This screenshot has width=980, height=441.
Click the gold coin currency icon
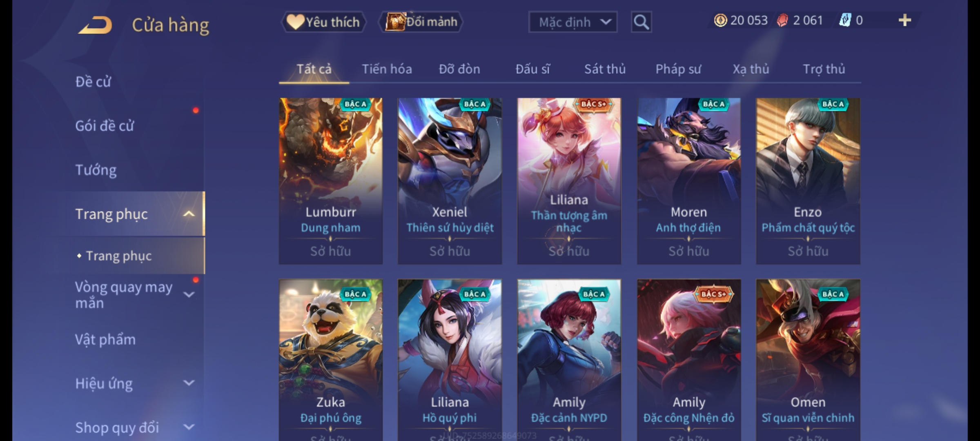720,20
